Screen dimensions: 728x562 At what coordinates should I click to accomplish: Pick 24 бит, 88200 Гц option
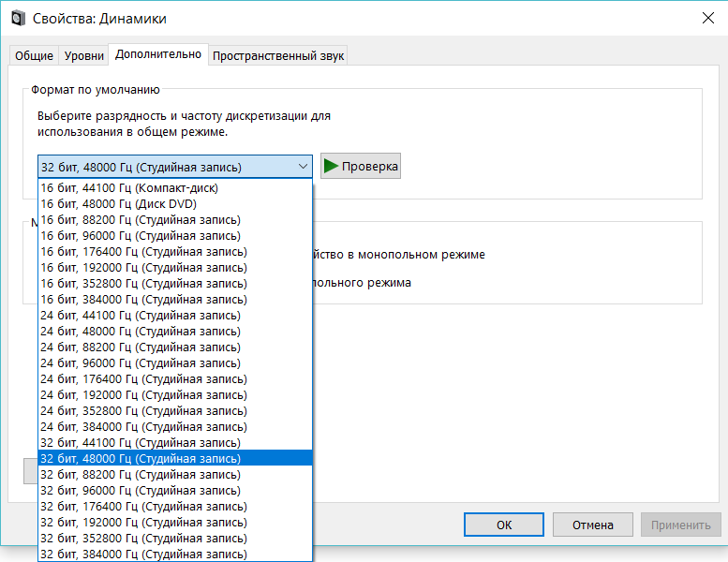[x=175, y=348]
